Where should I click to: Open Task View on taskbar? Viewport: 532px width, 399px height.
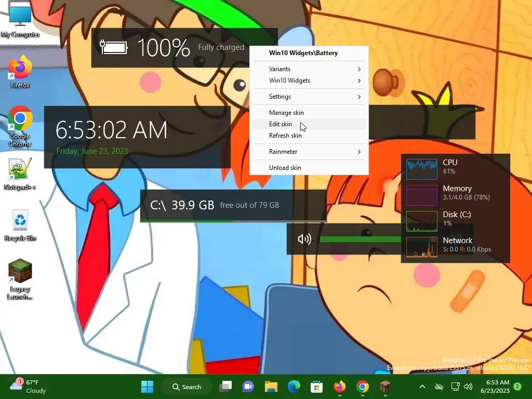pos(225,387)
